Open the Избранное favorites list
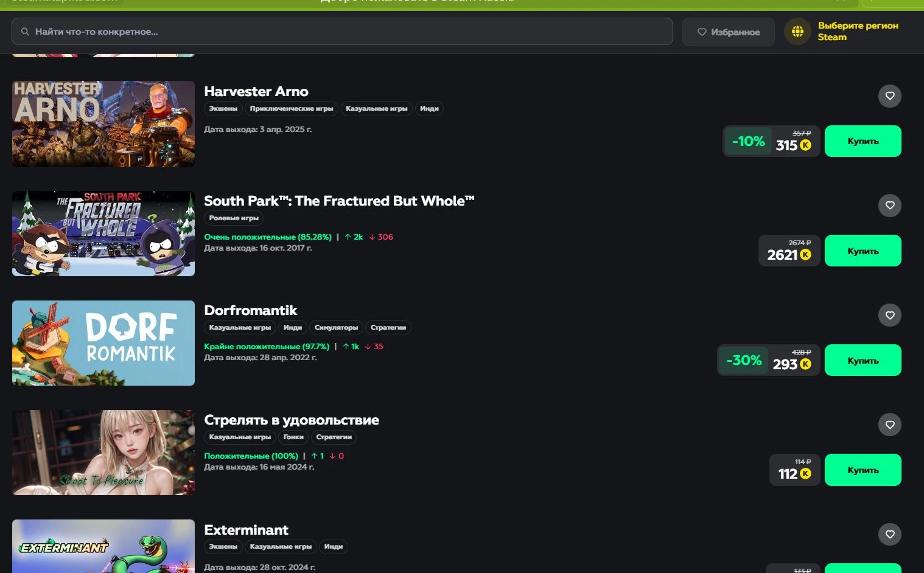 click(x=728, y=32)
